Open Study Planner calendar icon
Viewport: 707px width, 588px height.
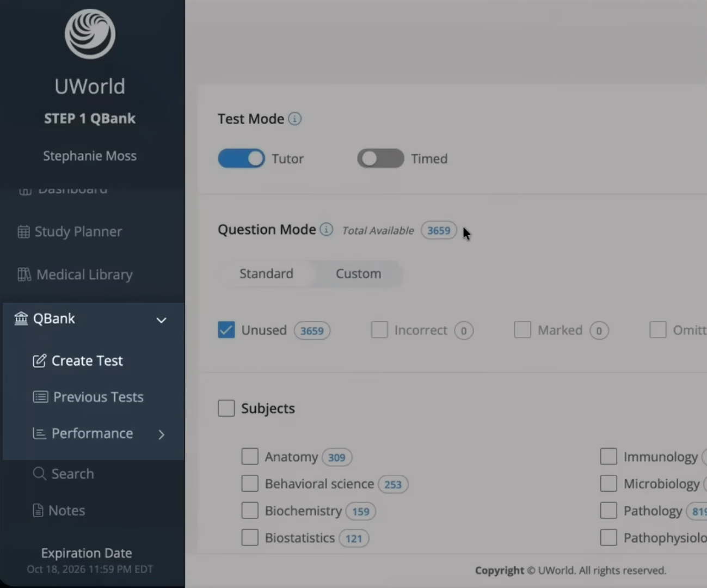point(23,232)
